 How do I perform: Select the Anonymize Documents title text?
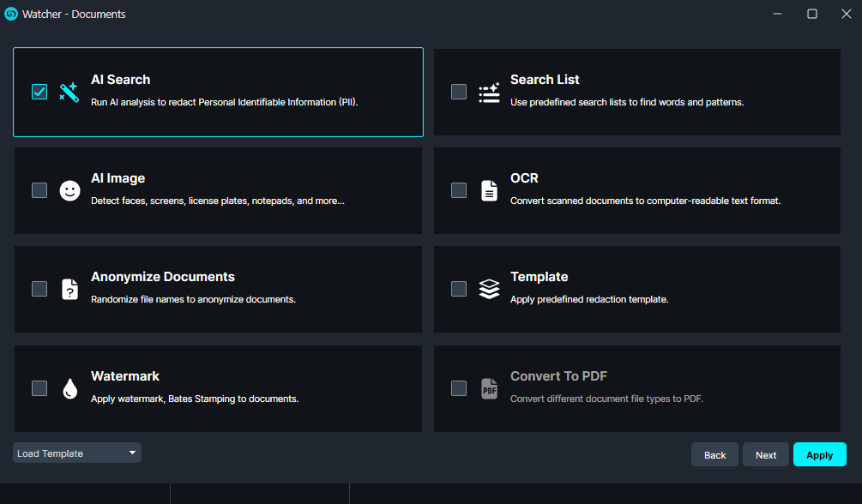(x=163, y=277)
